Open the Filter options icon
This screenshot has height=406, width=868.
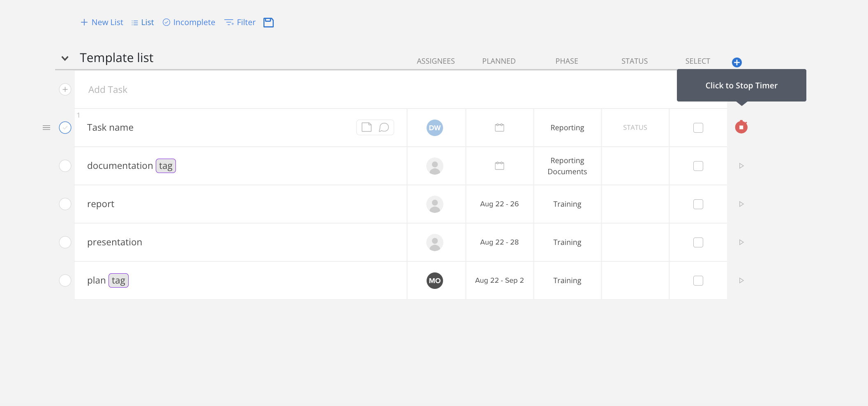pos(229,22)
